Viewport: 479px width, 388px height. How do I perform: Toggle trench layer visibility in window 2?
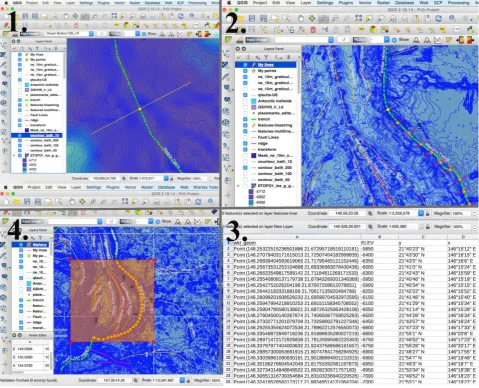point(245,119)
